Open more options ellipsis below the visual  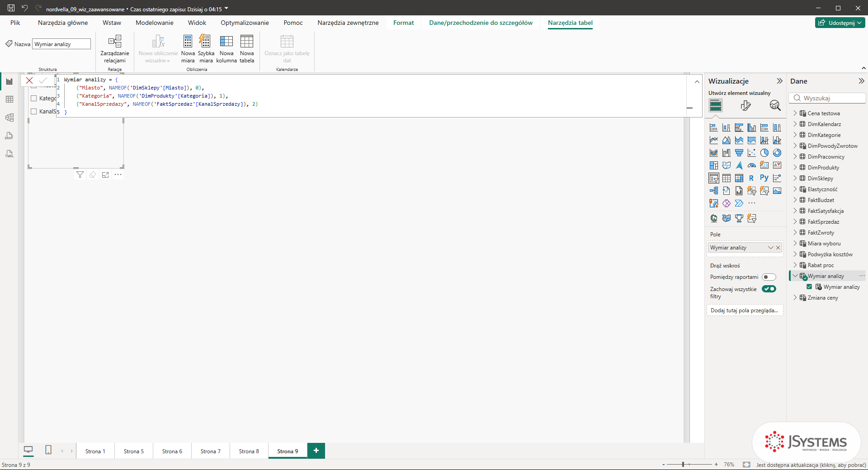coord(118,175)
